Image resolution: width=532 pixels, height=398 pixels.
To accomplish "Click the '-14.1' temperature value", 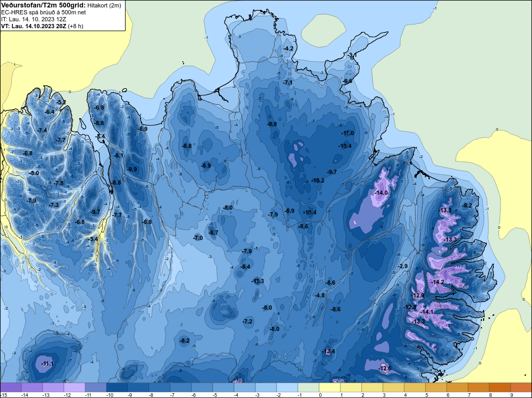I will click(427, 312).
